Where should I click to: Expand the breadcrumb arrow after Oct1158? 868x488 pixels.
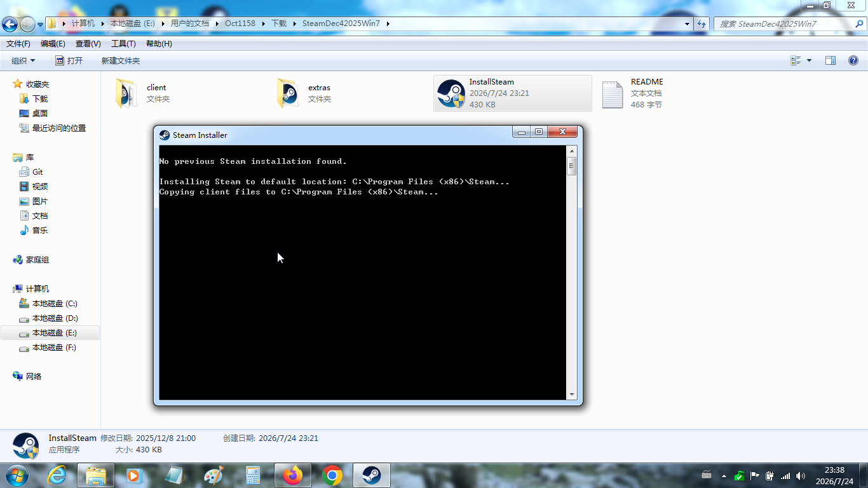(263, 24)
